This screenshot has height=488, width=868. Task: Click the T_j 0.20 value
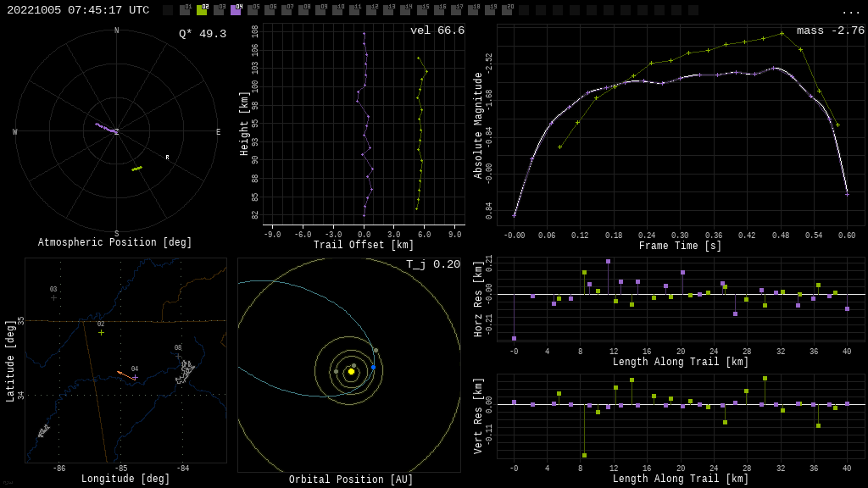[432, 264]
